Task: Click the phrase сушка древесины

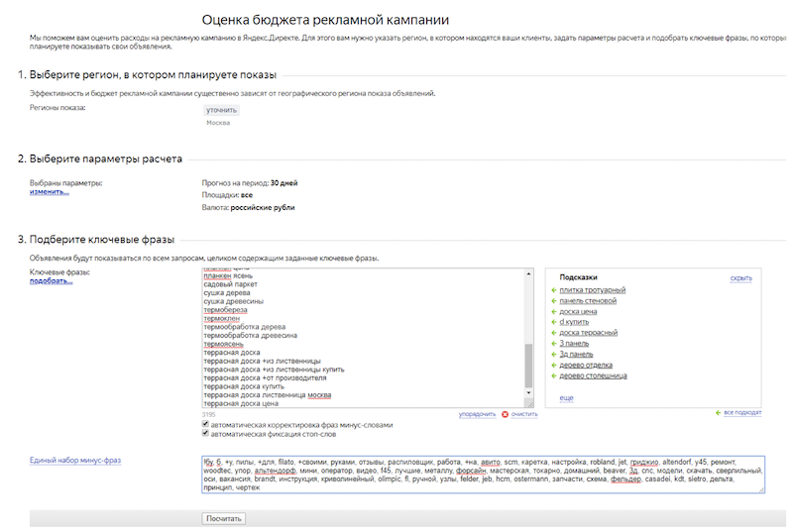Action: (x=234, y=301)
